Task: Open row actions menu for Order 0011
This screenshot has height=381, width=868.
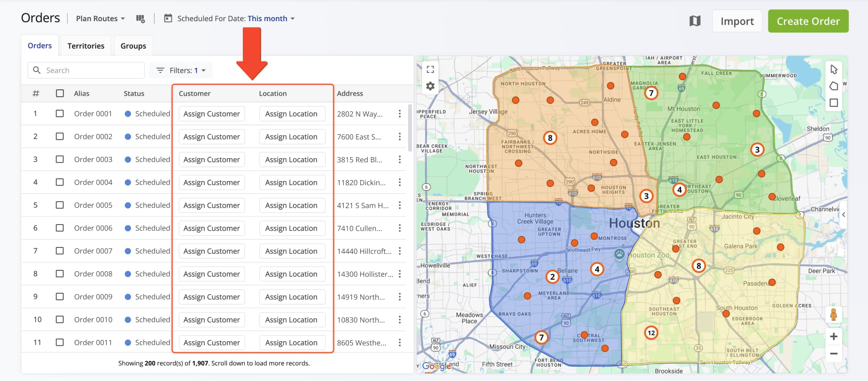Action: pos(400,342)
